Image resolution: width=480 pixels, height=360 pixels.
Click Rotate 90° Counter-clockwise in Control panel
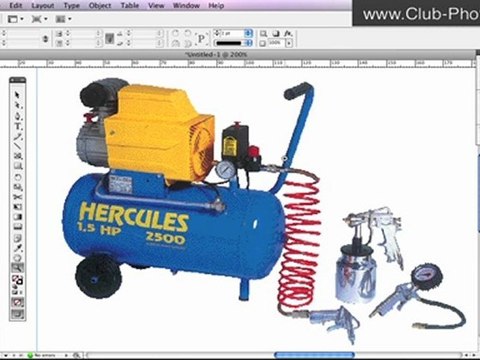188,33
